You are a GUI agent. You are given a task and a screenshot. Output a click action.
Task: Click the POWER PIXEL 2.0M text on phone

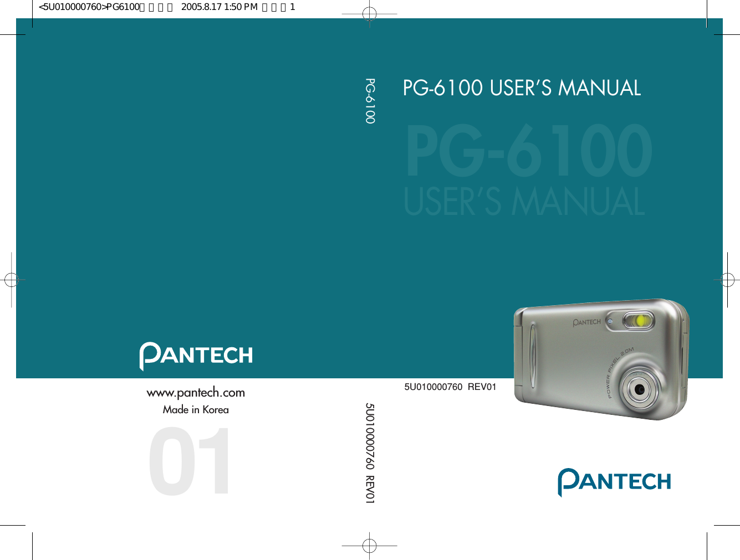620,373
